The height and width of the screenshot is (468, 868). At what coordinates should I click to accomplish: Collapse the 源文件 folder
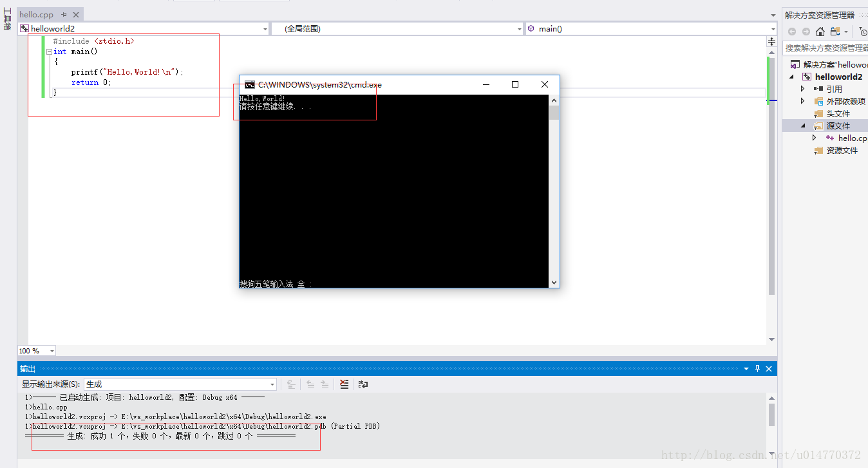tap(803, 126)
